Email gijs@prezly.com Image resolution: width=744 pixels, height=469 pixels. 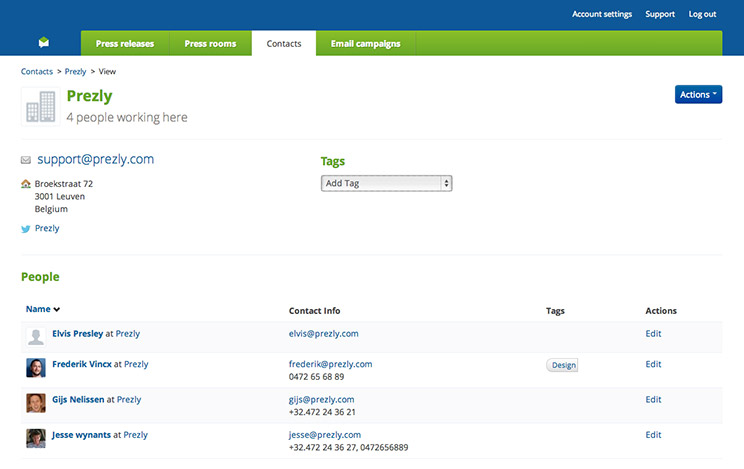pyautogui.click(x=321, y=400)
